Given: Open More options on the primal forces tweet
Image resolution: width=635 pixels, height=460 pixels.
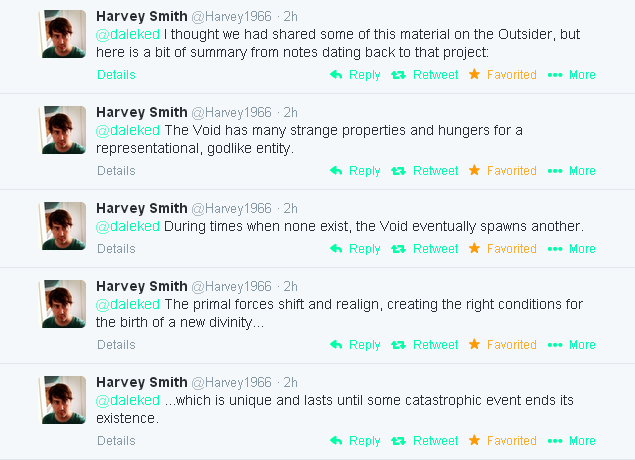Looking at the screenshot, I should (571, 345).
